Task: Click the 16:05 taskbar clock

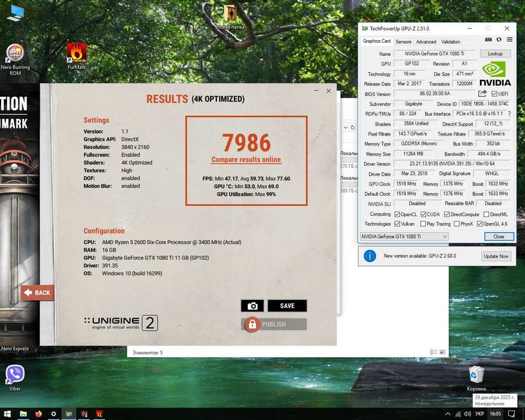Action: tap(495, 414)
